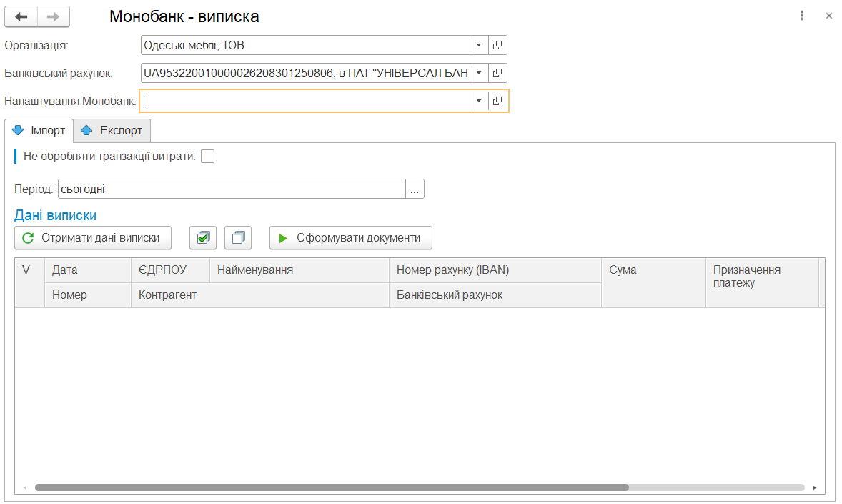Click the check all rows icon

click(203, 238)
